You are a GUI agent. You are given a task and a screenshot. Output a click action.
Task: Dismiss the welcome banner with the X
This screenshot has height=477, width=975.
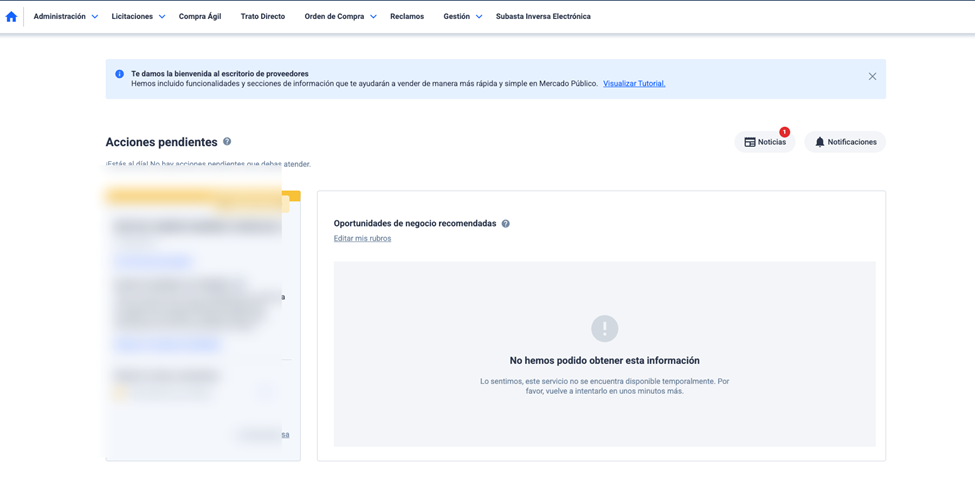tap(872, 77)
